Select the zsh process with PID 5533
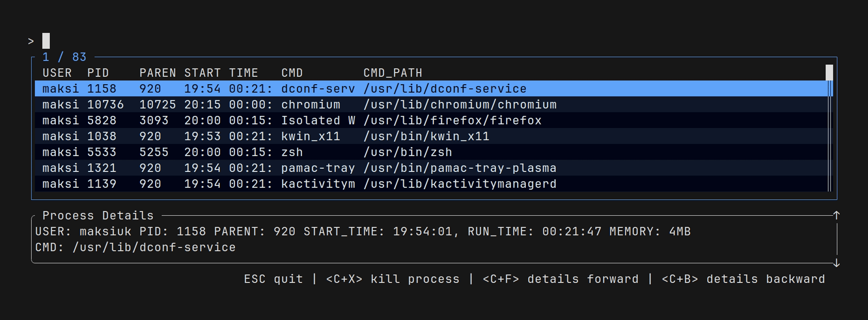The height and width of the screenshot is (320, 868). coord(274,152)
